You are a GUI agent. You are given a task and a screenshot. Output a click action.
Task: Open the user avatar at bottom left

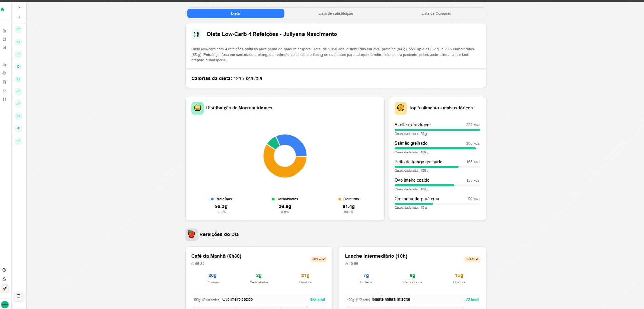pyautogui.click(x=5, y=304)
